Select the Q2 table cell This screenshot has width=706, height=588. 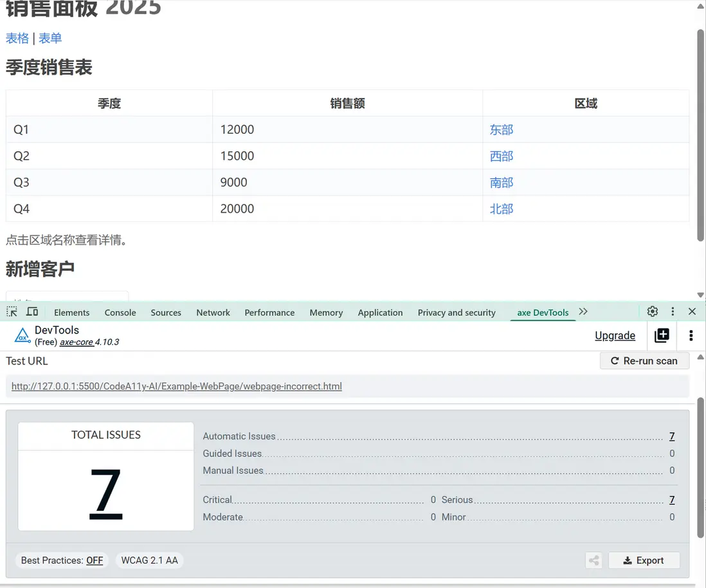(109, 156)
